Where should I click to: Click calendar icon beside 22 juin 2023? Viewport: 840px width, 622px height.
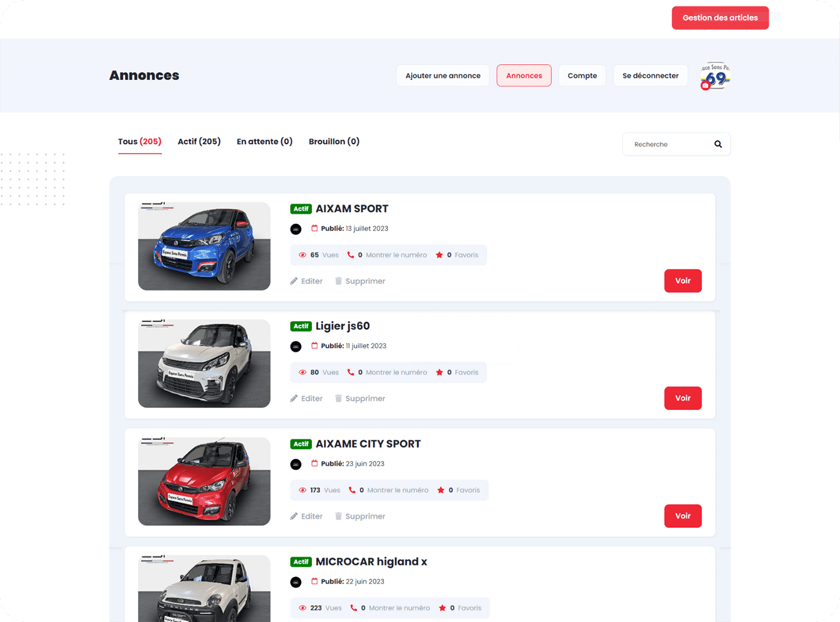(x=314, y=581)
